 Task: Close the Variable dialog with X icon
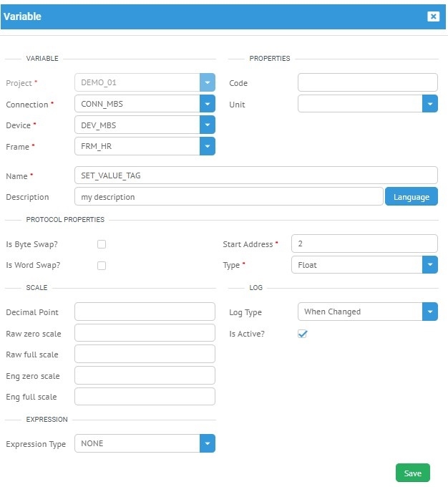tap(433, 16)
